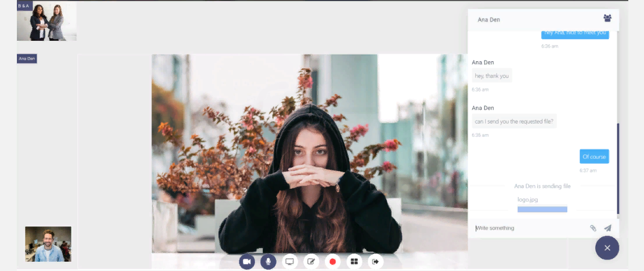Select the self-view video thumbnail
The width and height of the screenshot is (644, 271).
tap(48, 244)
